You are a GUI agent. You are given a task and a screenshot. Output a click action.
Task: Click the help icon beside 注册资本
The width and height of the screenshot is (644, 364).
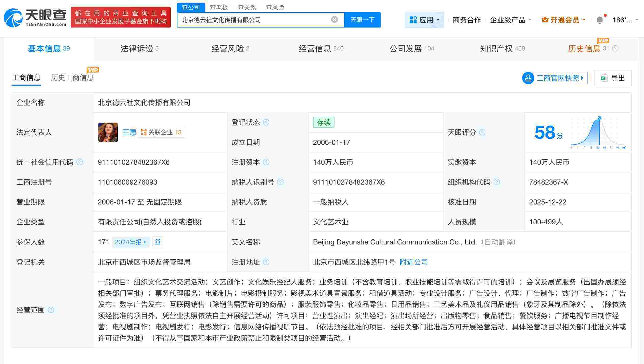pyautogui.click(x=266, y=162)
